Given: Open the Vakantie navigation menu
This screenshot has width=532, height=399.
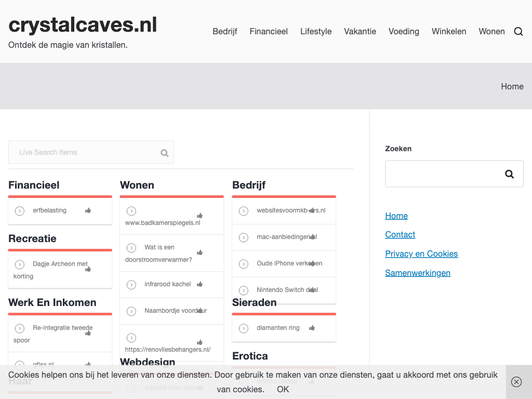Looking at the screenshot, I should (360, 32).
